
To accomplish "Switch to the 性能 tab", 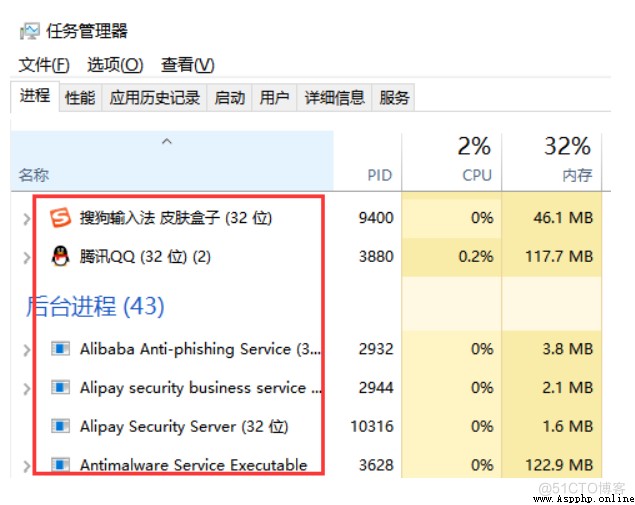I will (x=80, y=97).
